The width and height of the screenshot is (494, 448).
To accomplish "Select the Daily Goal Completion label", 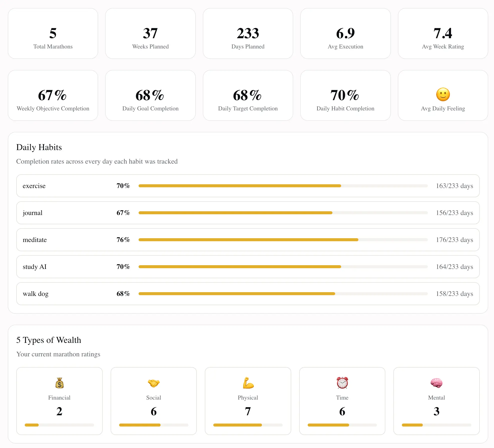I will click(x=150, y=109).
